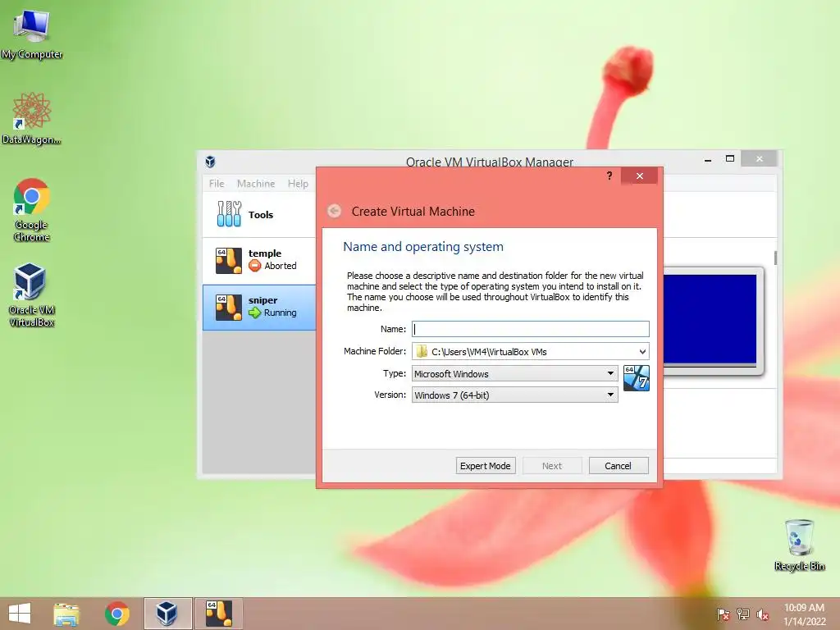The height and width of the screenshot is (630, 840).
Task: Launch Google Chrome from desktop icon
Action: [32, 209]
